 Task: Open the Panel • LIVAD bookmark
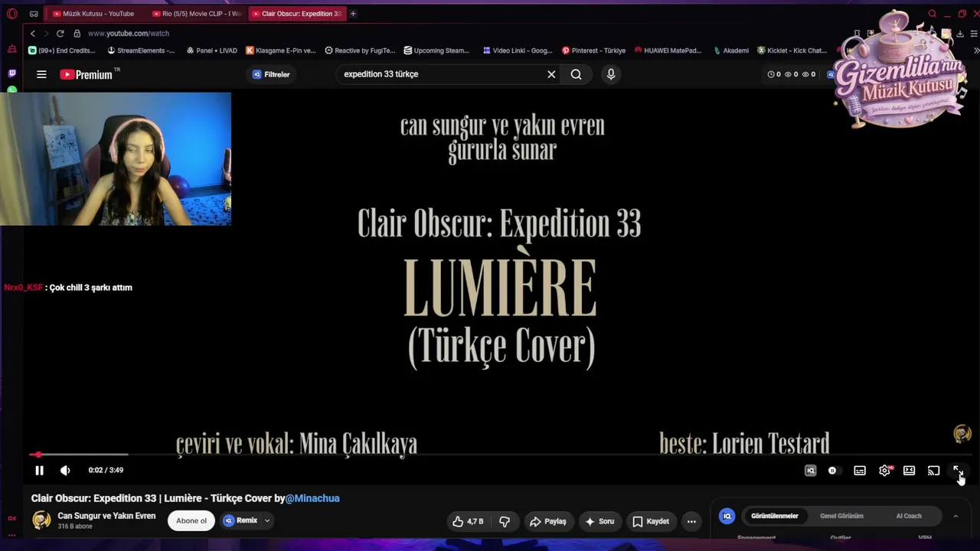click(212, 51)
